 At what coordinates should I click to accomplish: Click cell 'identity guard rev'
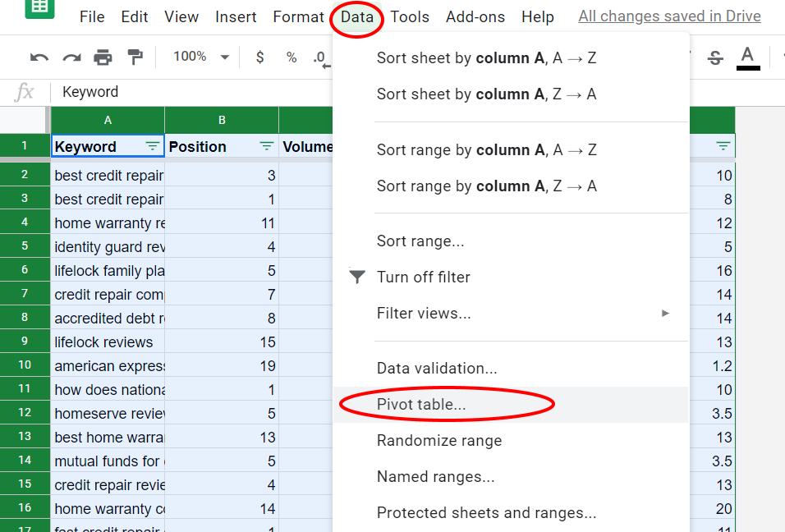coord(108,247)
